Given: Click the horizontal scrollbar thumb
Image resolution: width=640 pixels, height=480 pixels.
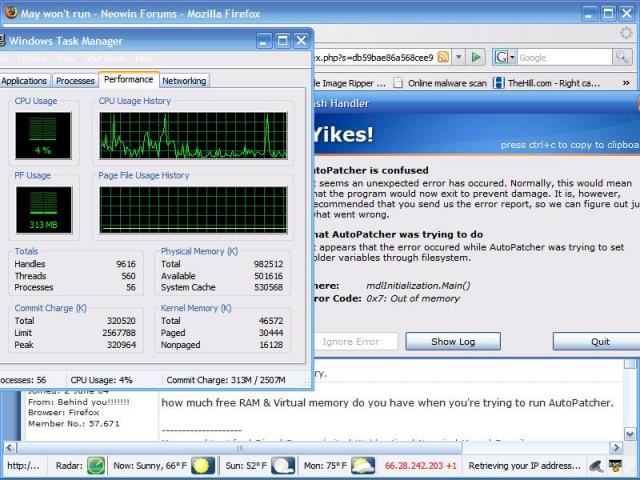Looking at the screenshot, I should [x=240, y=448].
